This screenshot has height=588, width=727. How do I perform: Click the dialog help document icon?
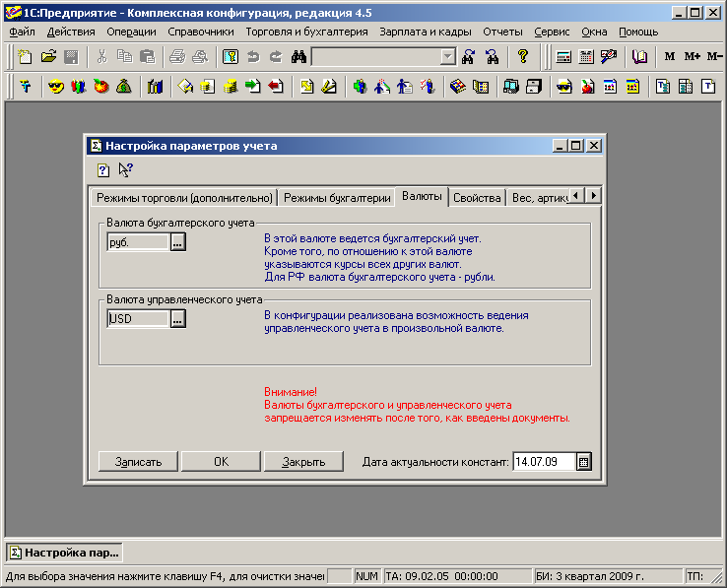point(103,170)
